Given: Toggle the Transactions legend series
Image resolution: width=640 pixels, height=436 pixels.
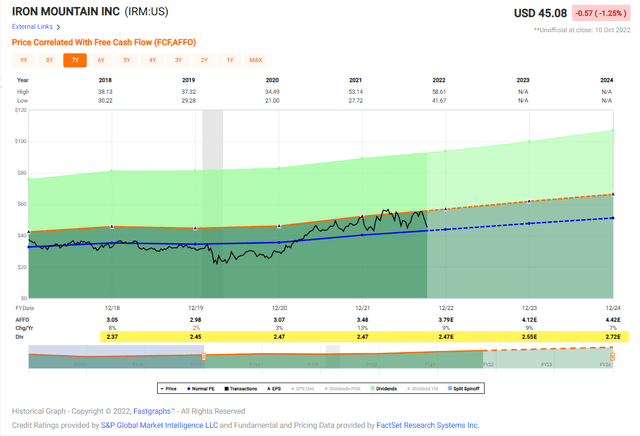Looking at the screenshot, I should (240, 389).
